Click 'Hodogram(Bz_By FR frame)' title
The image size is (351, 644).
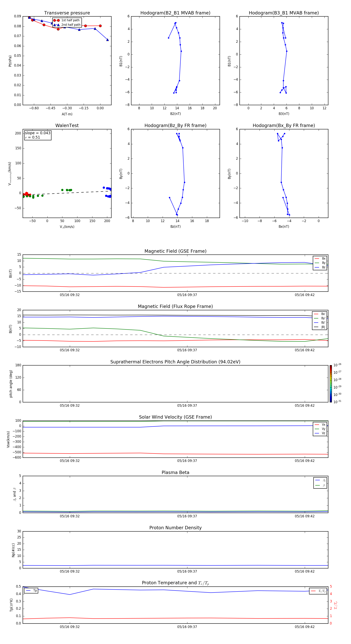(x=175, y=125)
